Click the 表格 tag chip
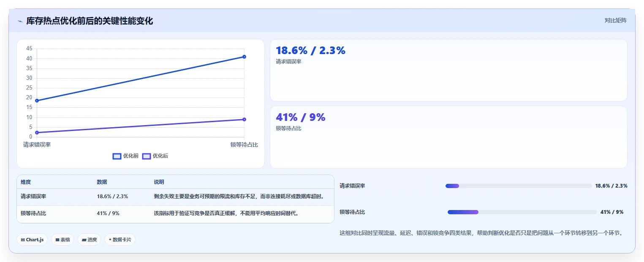This screenshot has height=262, width=644. click(62, 240)
